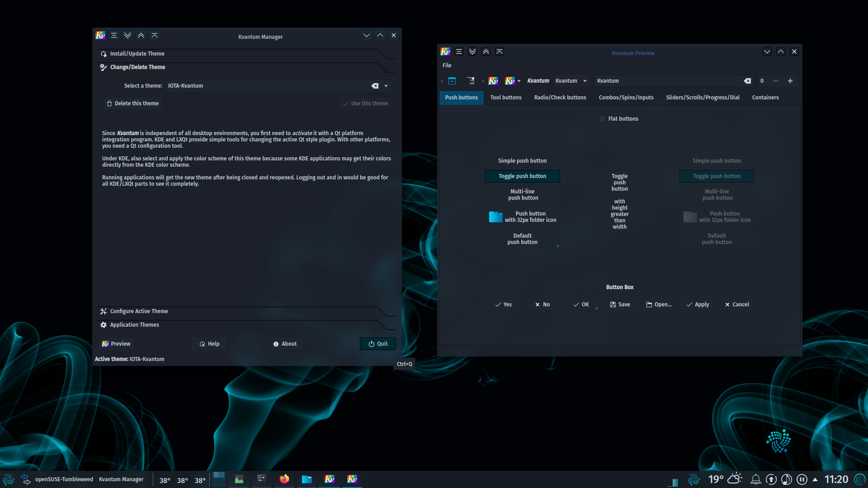Click the enabled Default push button
This screenshot has width=868, height=488.
coord(522,239)
